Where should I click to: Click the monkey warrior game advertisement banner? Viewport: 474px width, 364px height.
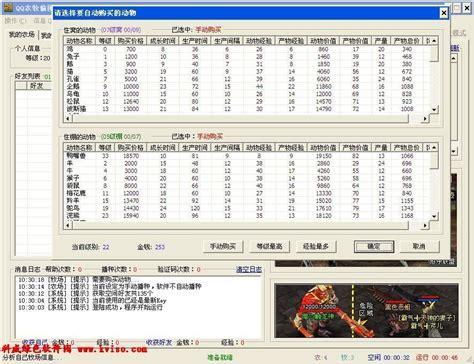(366, 311)
